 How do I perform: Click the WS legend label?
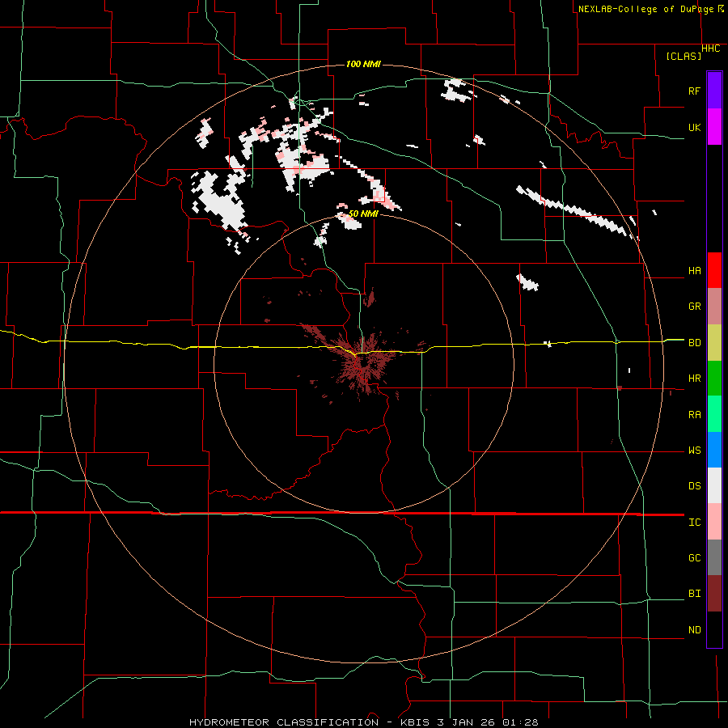click(x=694, y=451)
